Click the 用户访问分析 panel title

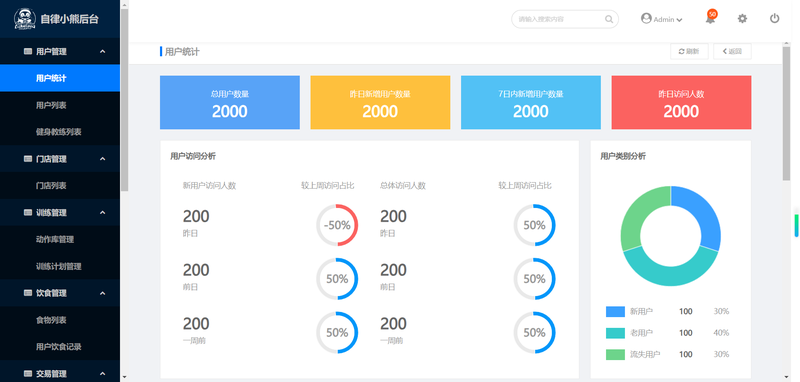click(193, 156)
